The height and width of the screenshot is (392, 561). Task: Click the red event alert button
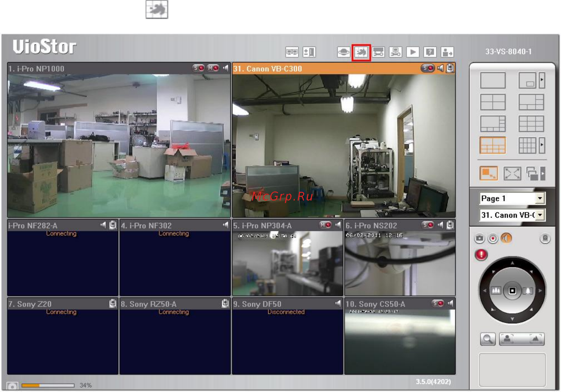click(481, 255)
